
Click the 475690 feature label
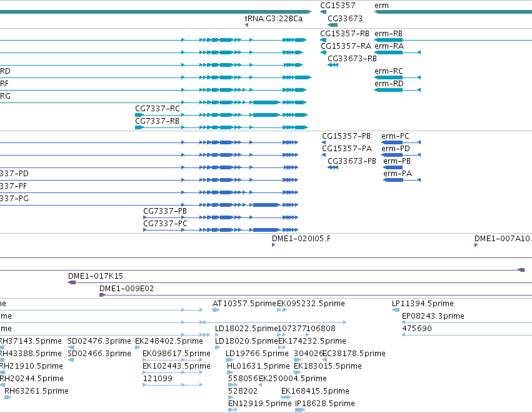click(417, 329)
